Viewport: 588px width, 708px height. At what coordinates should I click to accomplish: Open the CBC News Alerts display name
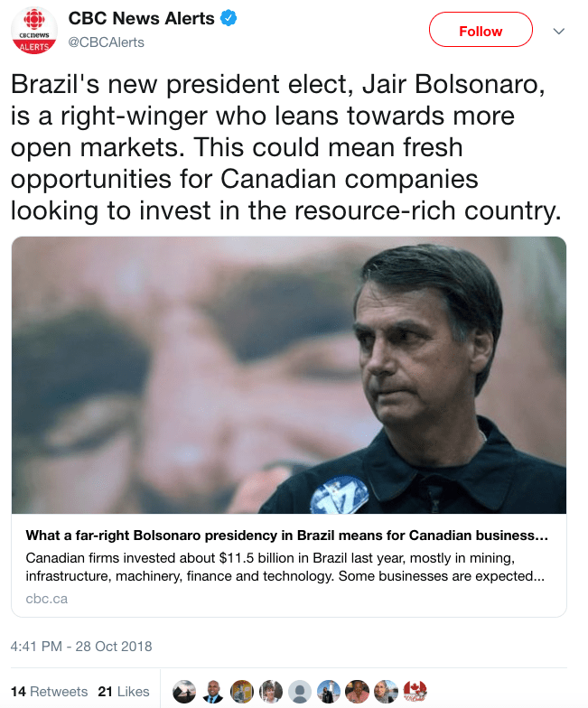click(x=143, y=19)
